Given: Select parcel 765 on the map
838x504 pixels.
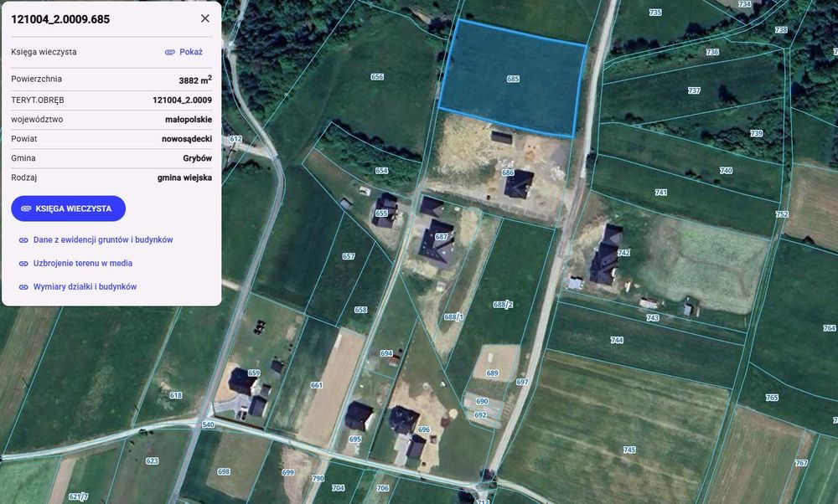Looking at the screenshot, I should (x=772, y=398).
